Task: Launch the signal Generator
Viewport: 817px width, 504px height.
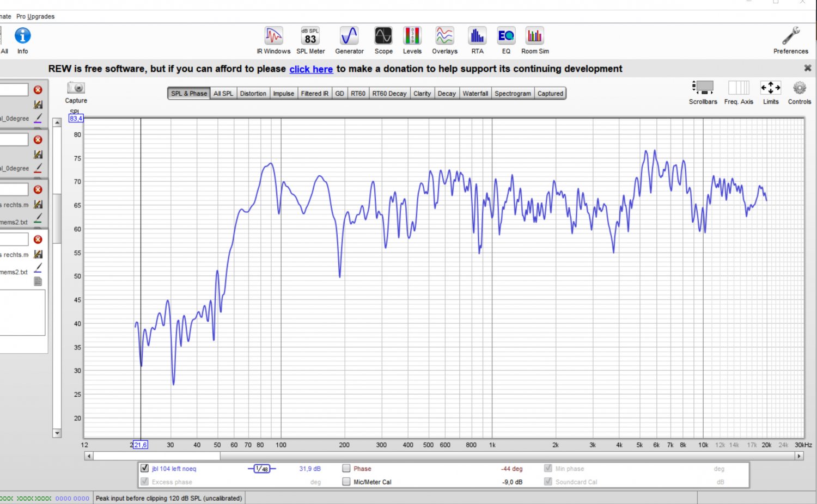Action: [x=349, y=41]
